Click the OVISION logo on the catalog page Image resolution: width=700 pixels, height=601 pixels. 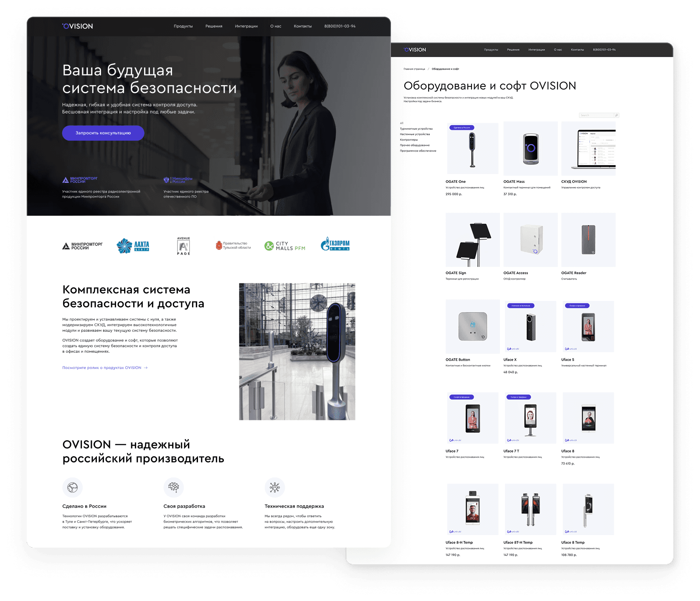click(415, 50)
